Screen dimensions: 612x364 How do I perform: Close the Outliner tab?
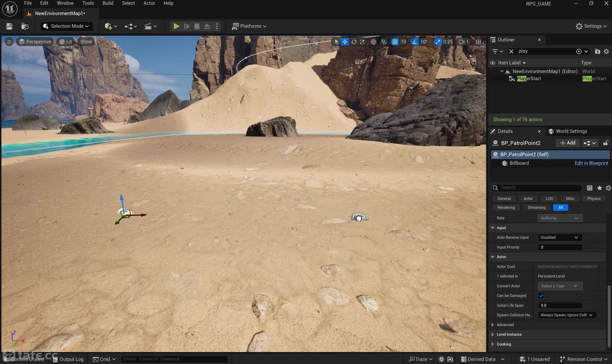coord(539,40)
